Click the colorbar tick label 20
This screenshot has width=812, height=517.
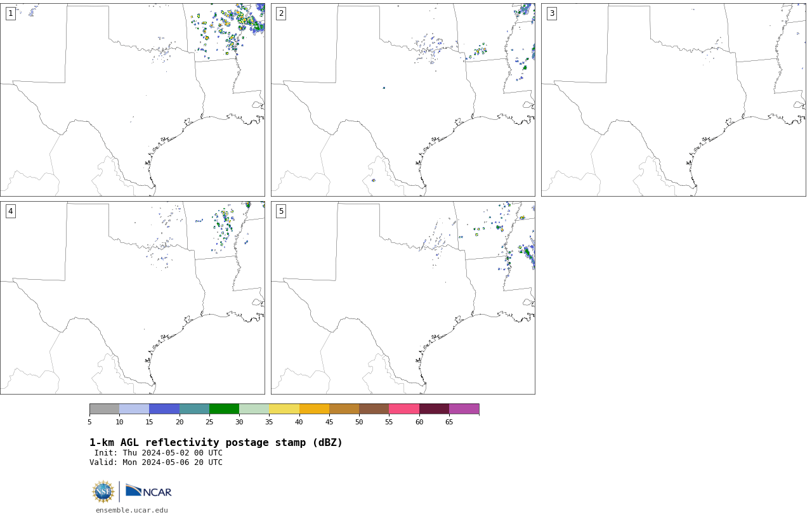pyautogui.click(x=180, y=422)
